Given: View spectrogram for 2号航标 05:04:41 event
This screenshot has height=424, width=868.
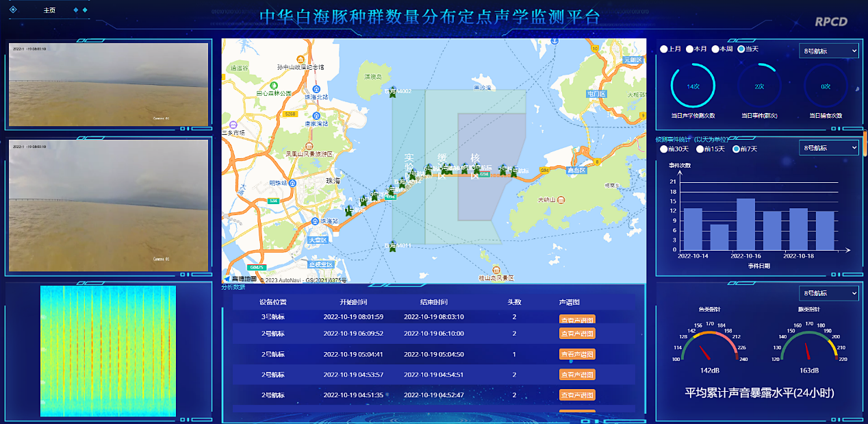Looking at the screenshot, I should pos(577,354).
